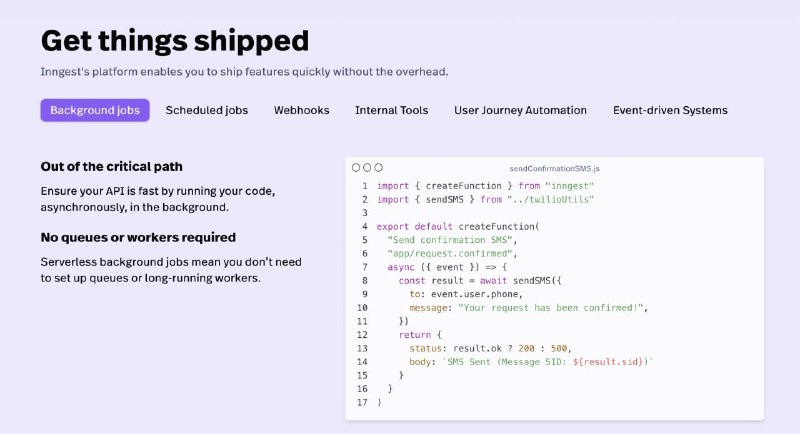Click line number 1 in code editor

[364, 186]
